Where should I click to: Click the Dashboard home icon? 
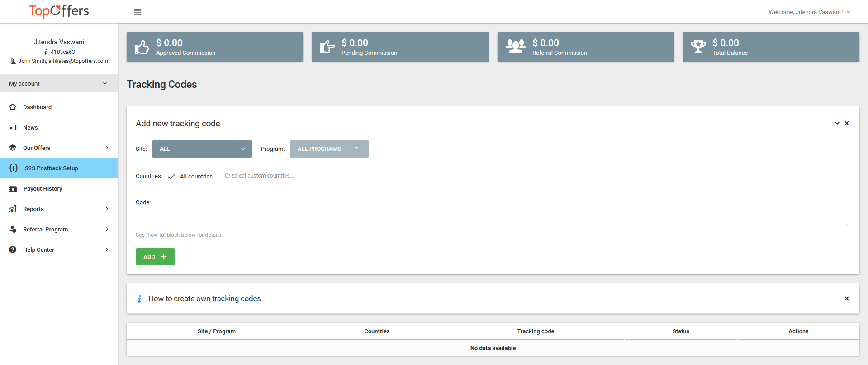pyautogui.click(x=13, y=107)
